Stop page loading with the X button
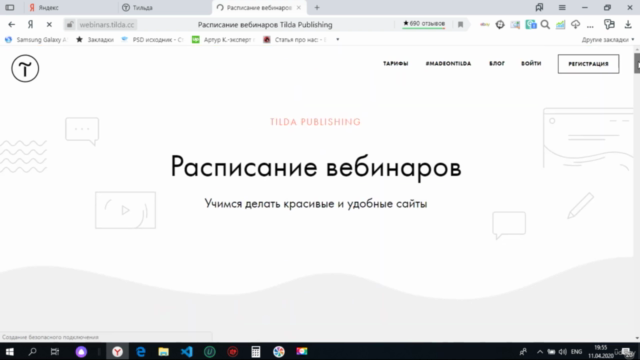The width and height of the screenshot is (640, 360). (49, 24)
